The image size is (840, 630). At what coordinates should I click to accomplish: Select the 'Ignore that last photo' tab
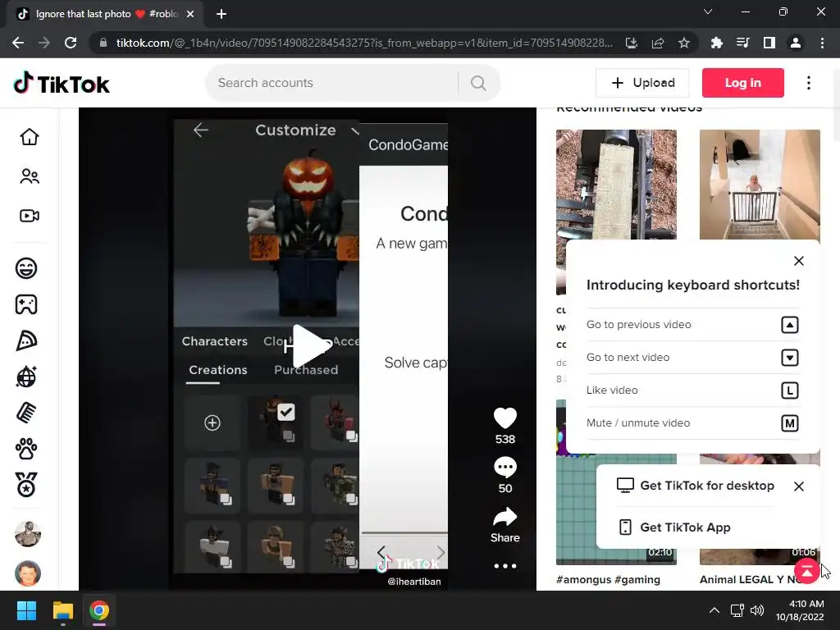coord(104,14)
